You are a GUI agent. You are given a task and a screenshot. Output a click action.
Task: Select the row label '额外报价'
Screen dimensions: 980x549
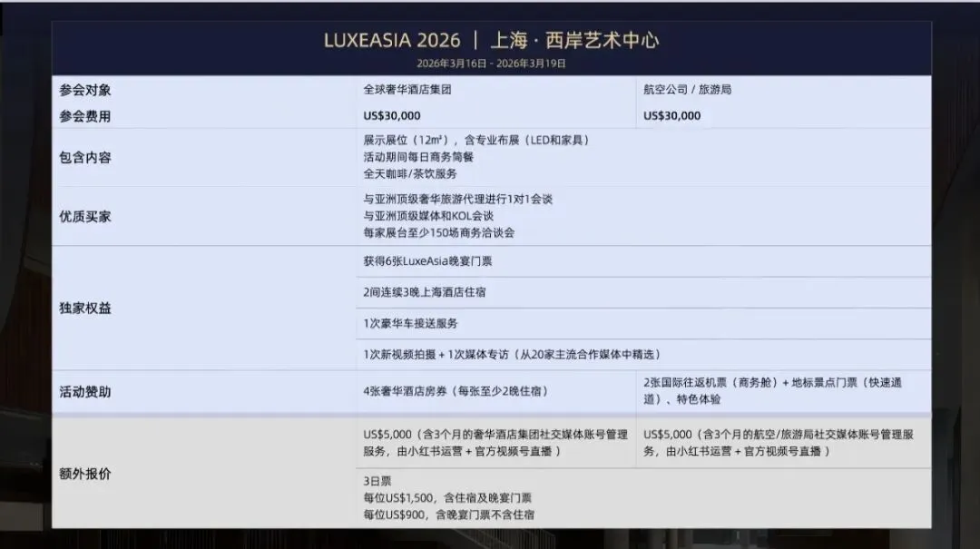[85, 474]
